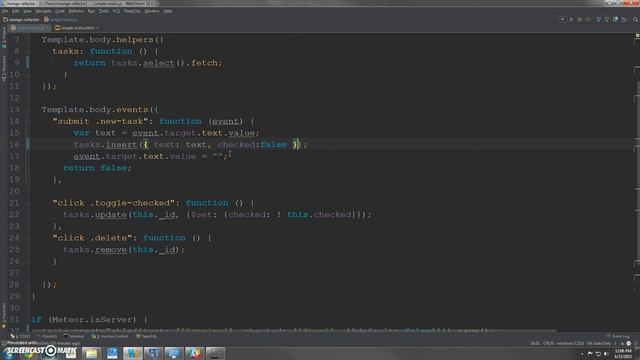Click the CRLF line separator status widget
The width and height of the screenshot is (640, 360).
point(549,343)
